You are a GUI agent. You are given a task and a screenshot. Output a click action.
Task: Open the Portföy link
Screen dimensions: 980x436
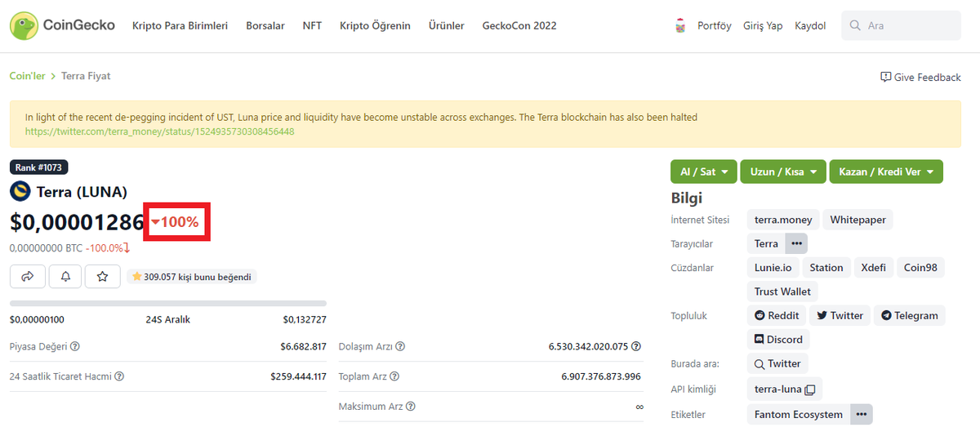point(715,26)
